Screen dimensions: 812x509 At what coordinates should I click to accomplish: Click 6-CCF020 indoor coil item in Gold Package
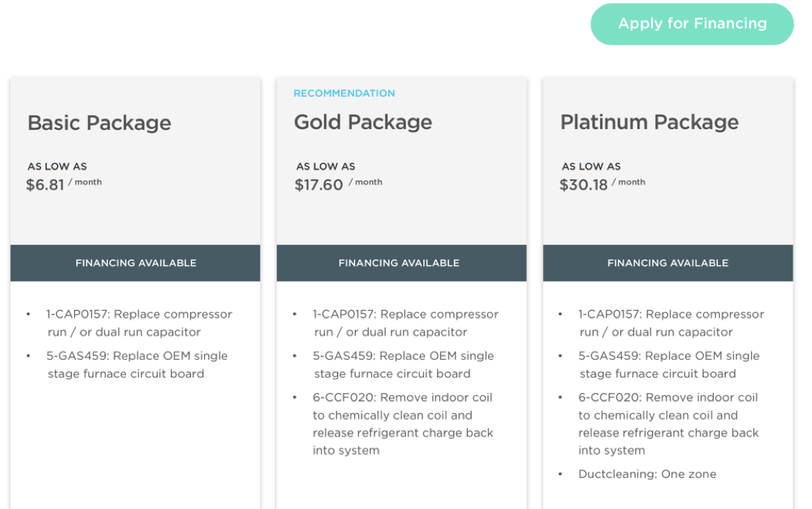coord(402,424)
